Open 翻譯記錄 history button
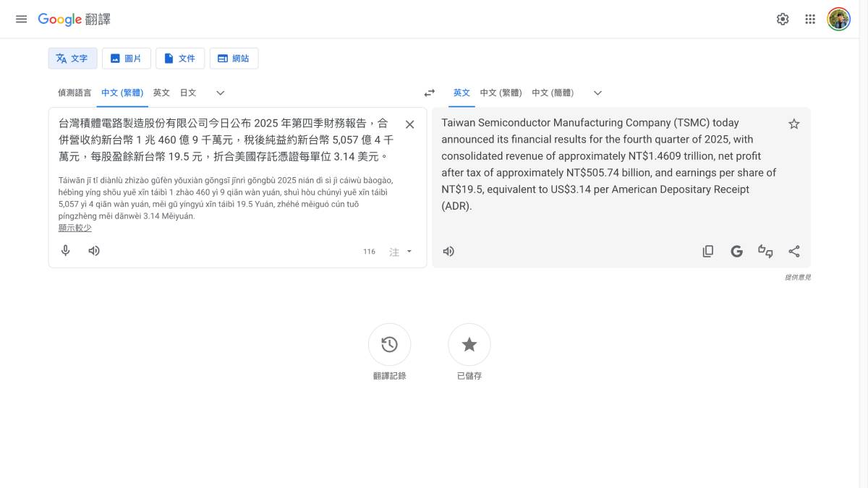Viewport: 868px width, 488px height. 389,345
